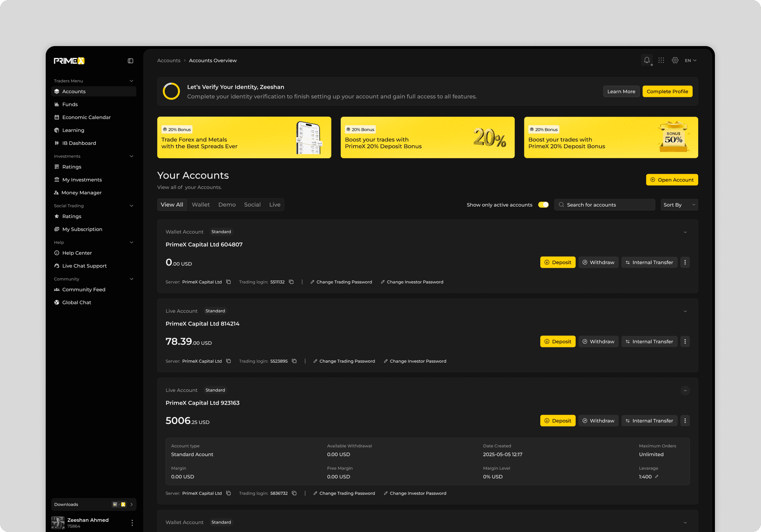The image size is (761, 532).
Task: Copy trading login 5511132
Action: [291, 282]
